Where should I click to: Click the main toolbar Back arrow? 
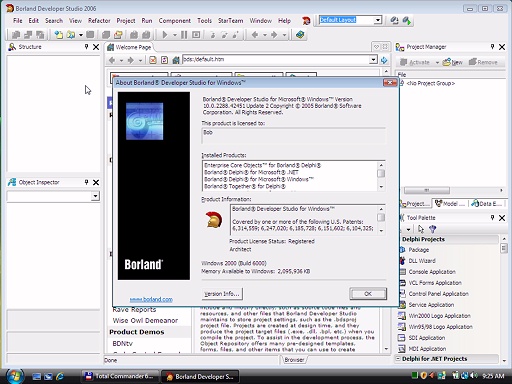255,35
